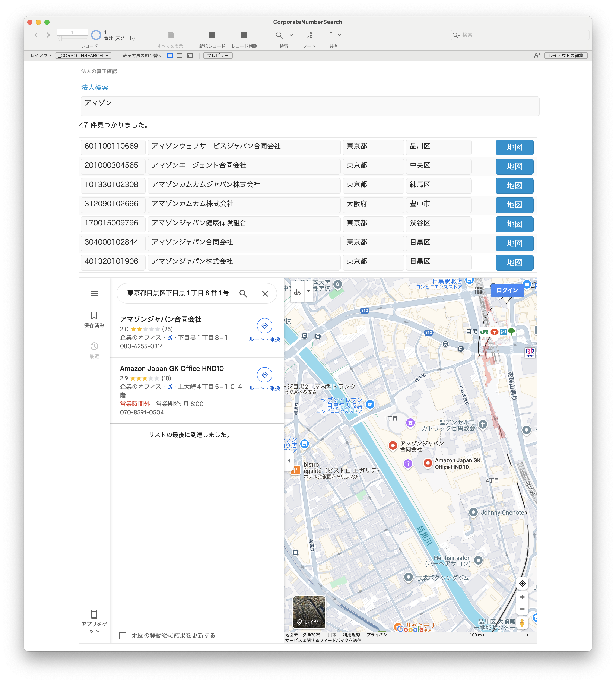Open the 法人検索 link

[94, 87]
